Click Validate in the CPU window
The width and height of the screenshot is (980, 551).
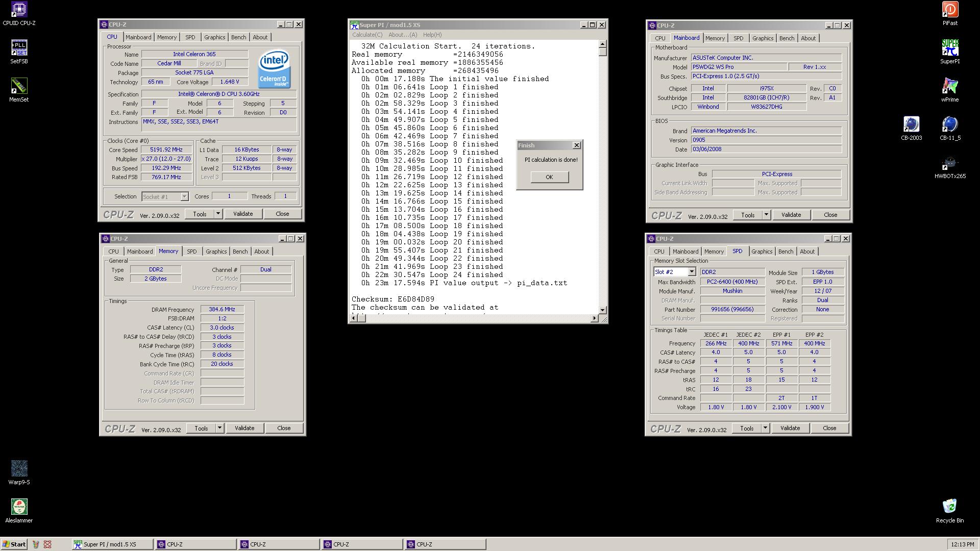[243, 214]
